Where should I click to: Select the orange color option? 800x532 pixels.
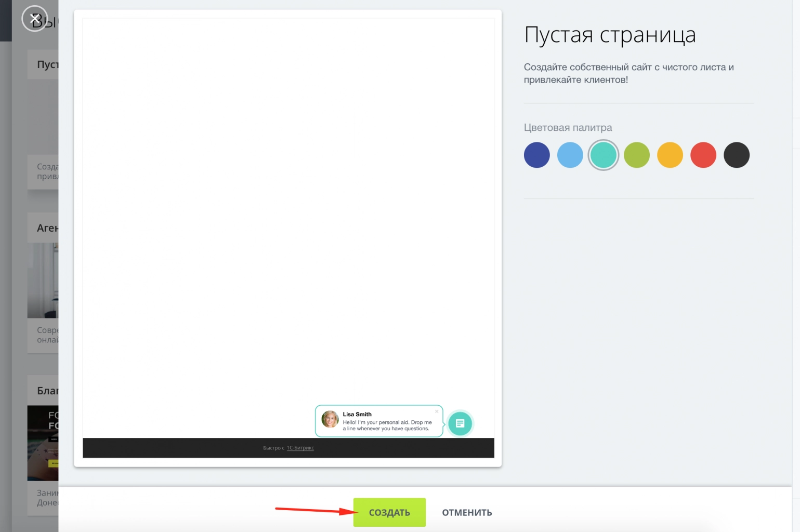click(x=670, y=155)
